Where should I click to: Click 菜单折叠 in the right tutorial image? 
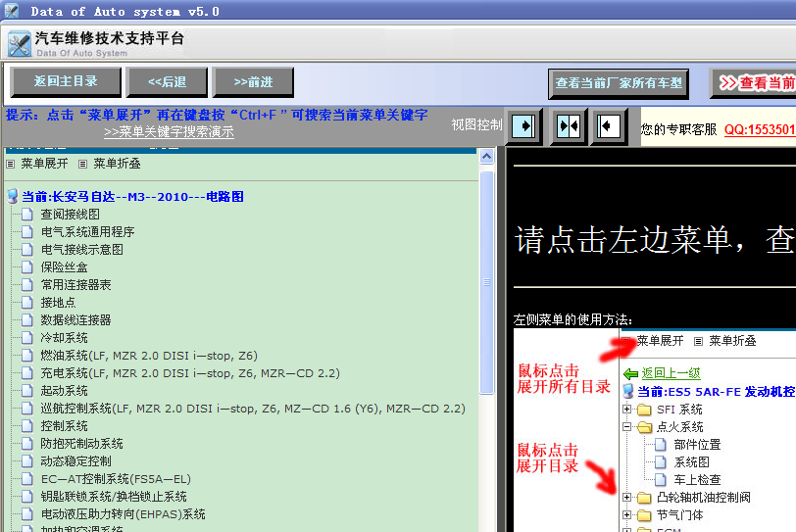coord(732,341)
